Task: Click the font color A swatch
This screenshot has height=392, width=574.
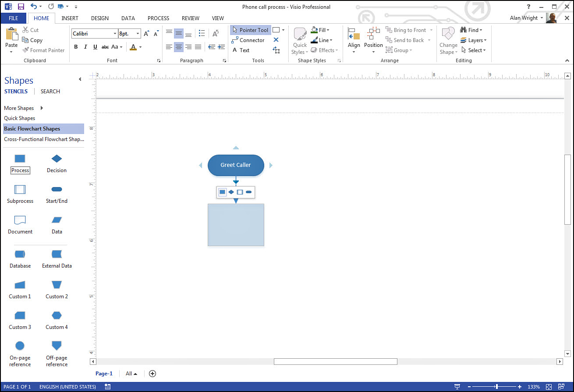Action: (133, 47)
